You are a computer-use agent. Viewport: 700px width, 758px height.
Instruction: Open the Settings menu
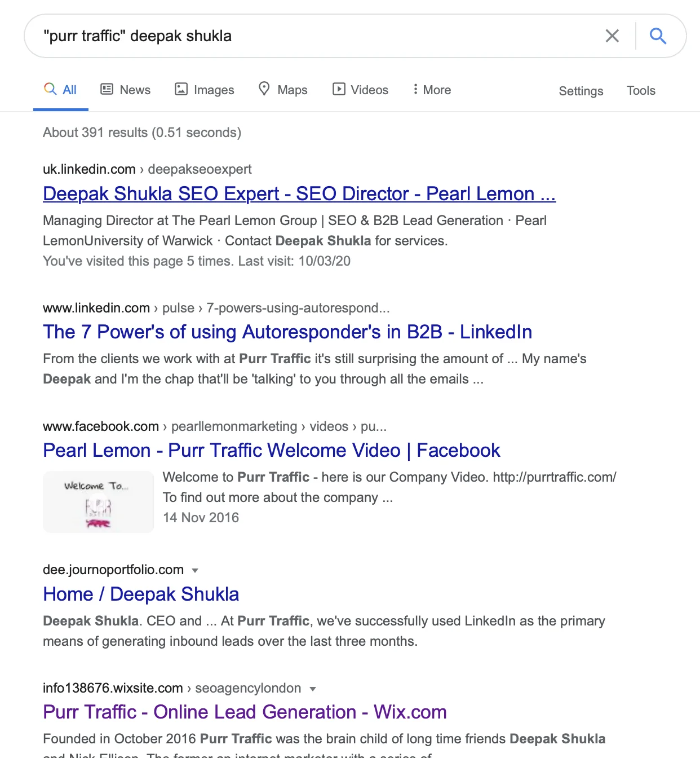[581, 91]
